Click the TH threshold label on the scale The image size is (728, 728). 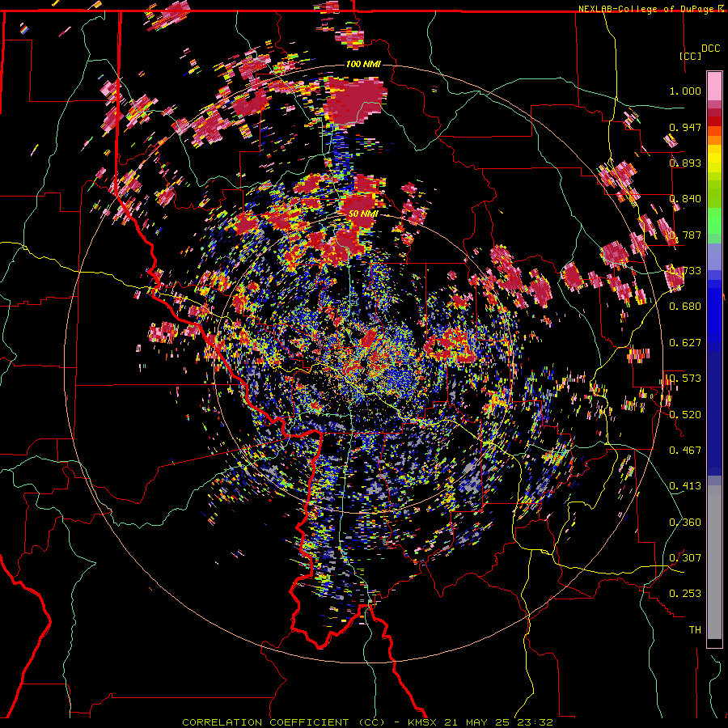coord(695,630)
